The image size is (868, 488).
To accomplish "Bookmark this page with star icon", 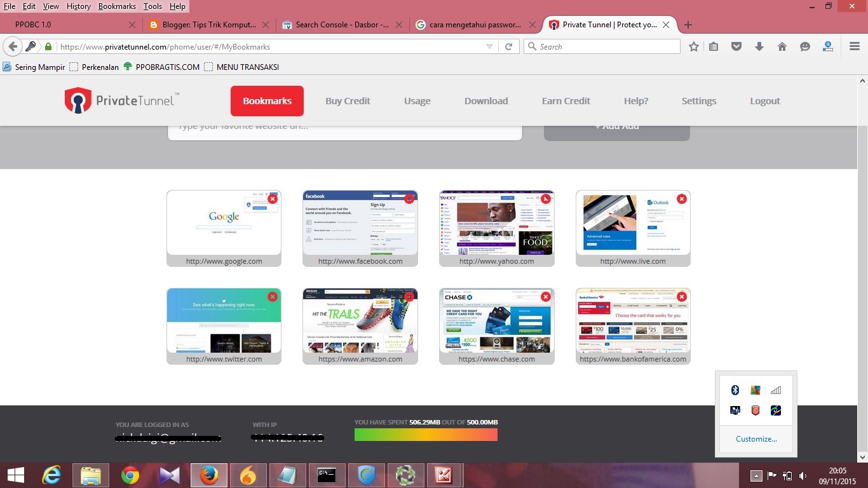I will click(694, 46).
